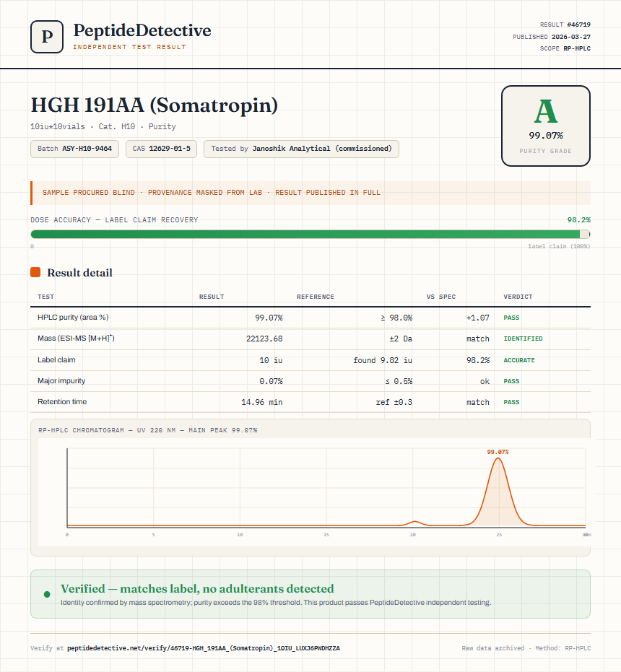Screen dimensions: 621x672
Task: Click the VERDICT column header
Action: pyautogui.click(x=518, y=297)
